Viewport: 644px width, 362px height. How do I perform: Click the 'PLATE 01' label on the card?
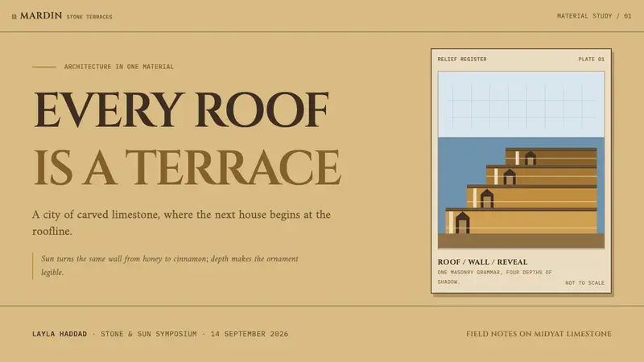click(x=591, y=59)
